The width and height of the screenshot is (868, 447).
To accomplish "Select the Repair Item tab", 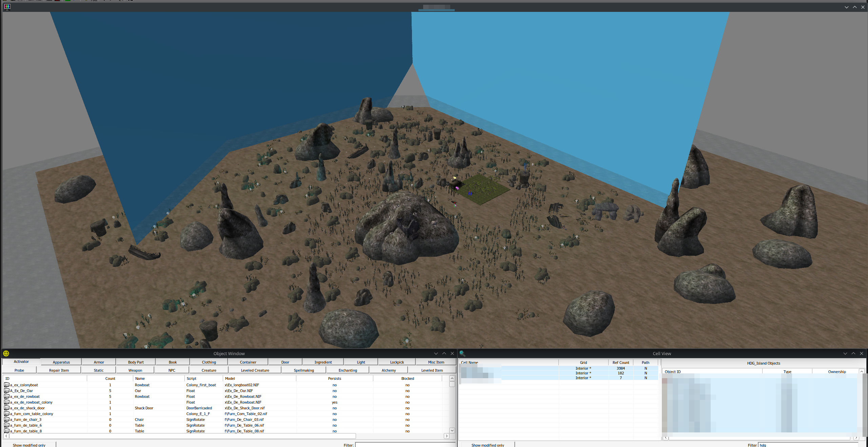I will coord(59,370).
